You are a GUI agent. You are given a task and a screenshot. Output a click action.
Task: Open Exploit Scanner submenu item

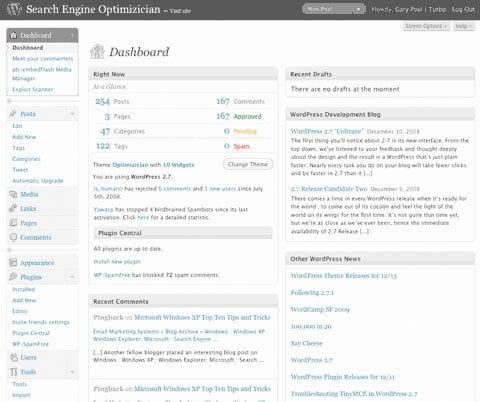(x=33, y=89)
